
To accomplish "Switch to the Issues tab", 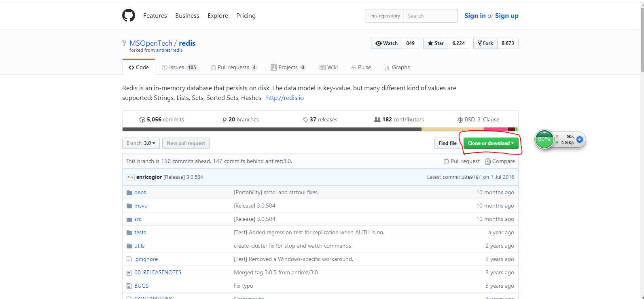I will (180, 67).
